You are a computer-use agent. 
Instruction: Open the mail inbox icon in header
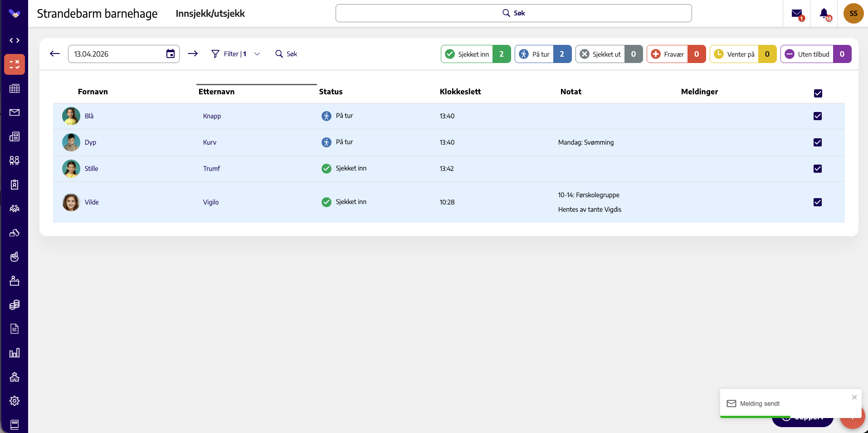click(x=797, y=14)
